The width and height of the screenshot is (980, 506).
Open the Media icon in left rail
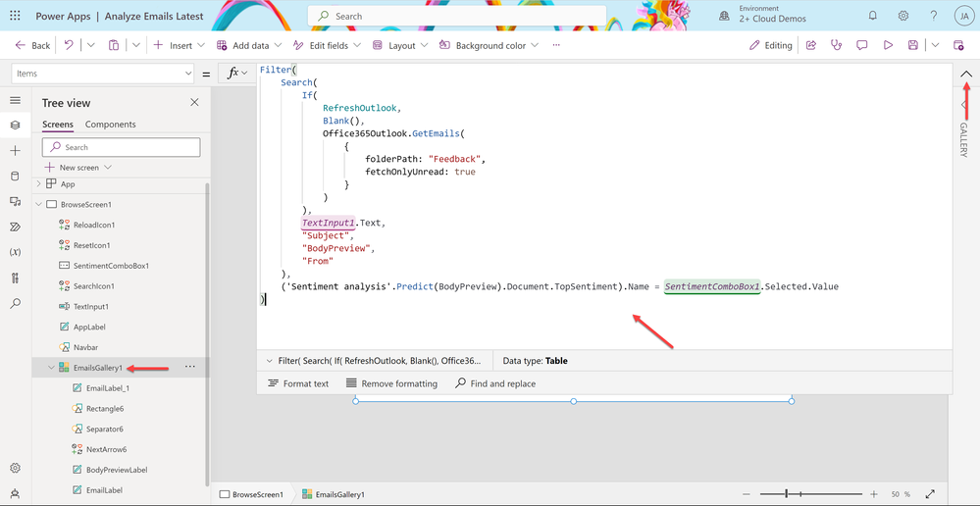(x=16, y=201)
